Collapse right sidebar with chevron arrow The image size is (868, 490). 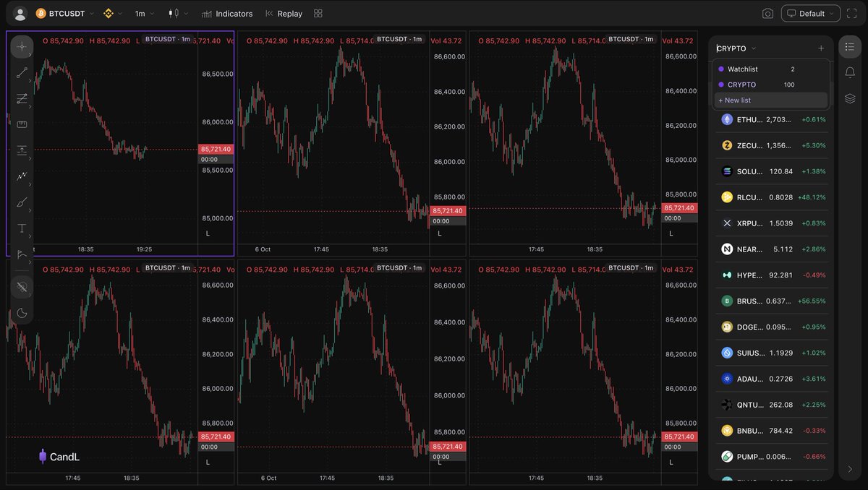pos(850,469)
